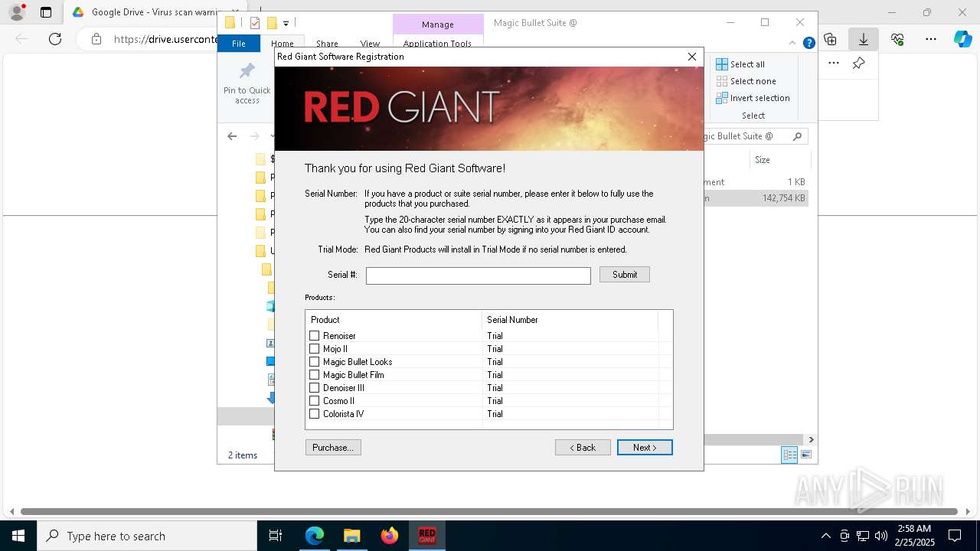This screenshot has height=551, width=980.
Task: Tick the Magic Bullet Film checkbox
Action: click(x=314, y=375)
